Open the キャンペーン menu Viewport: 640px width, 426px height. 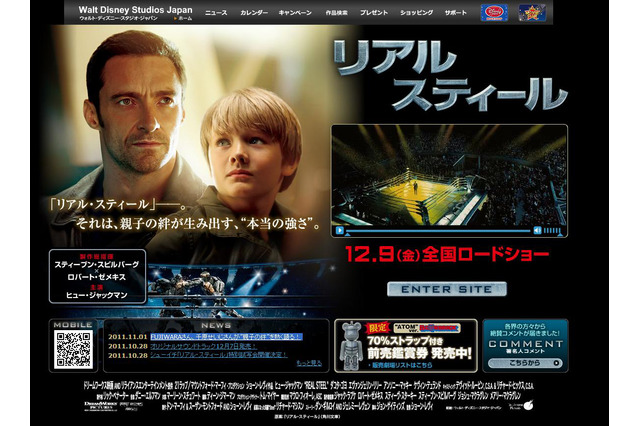point(295,13)
